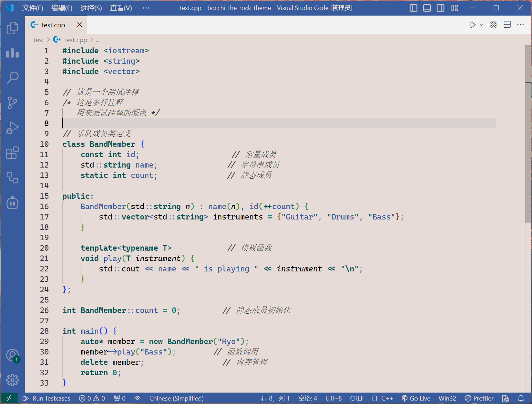Open the 查看(V) menu

coord(121,8)
